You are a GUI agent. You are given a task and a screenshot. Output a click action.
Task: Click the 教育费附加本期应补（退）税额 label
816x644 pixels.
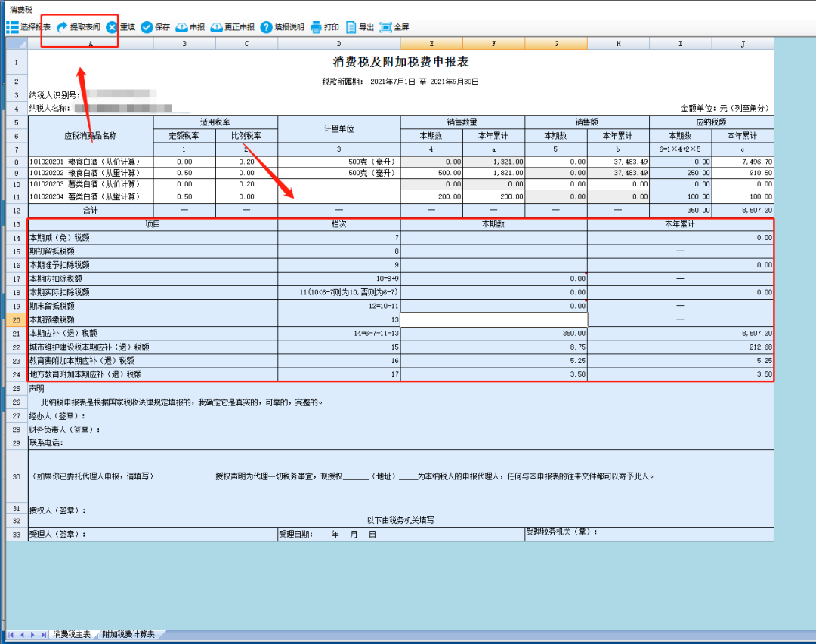[x=82, y=360]
